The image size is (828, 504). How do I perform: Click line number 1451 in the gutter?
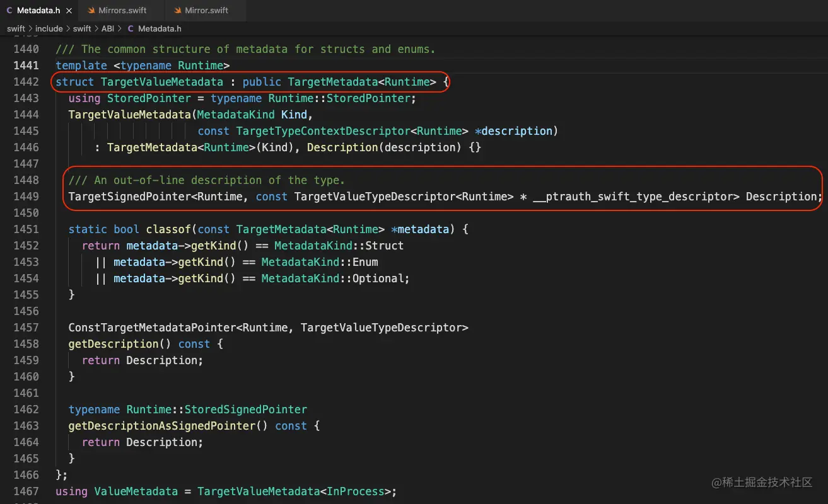(26, 229)
